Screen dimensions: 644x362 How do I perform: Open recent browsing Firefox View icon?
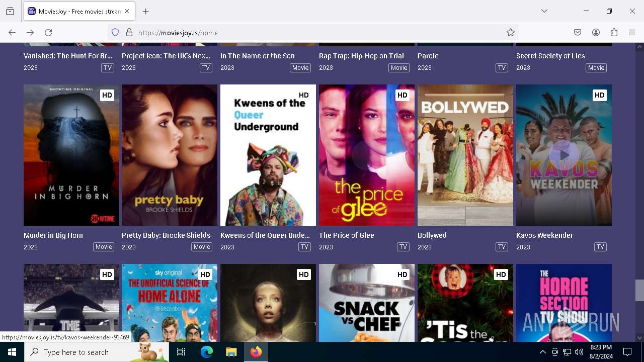pos(10,11)
